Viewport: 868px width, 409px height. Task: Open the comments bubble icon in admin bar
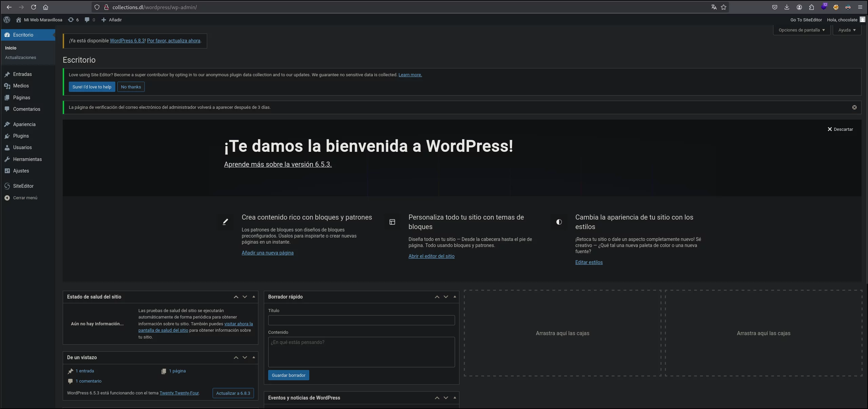[90, 20]
